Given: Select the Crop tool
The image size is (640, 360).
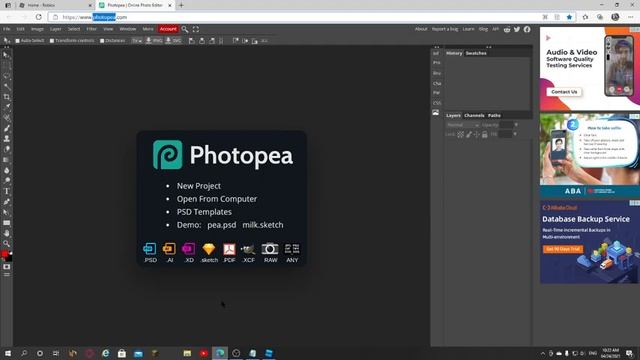Looking at the screenshot, I should point(6,97).
